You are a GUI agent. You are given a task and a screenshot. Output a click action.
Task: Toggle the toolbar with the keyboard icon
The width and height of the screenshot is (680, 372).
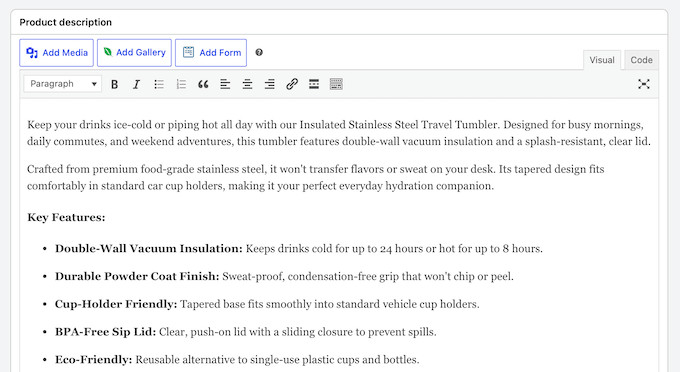[x=336, y=84]
